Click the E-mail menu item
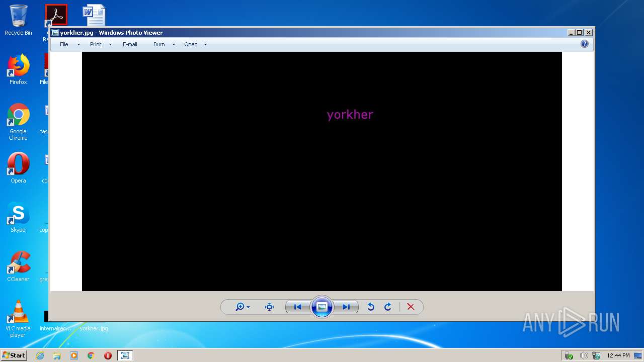 tap(130, 44)
